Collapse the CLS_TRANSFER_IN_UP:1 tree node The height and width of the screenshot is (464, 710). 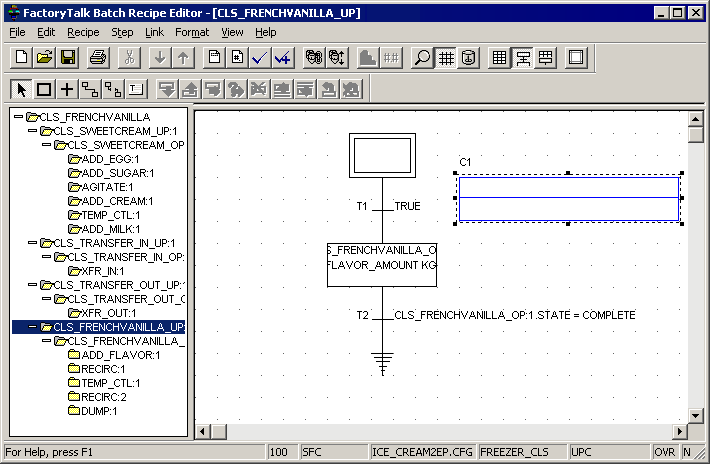[33, 243]
